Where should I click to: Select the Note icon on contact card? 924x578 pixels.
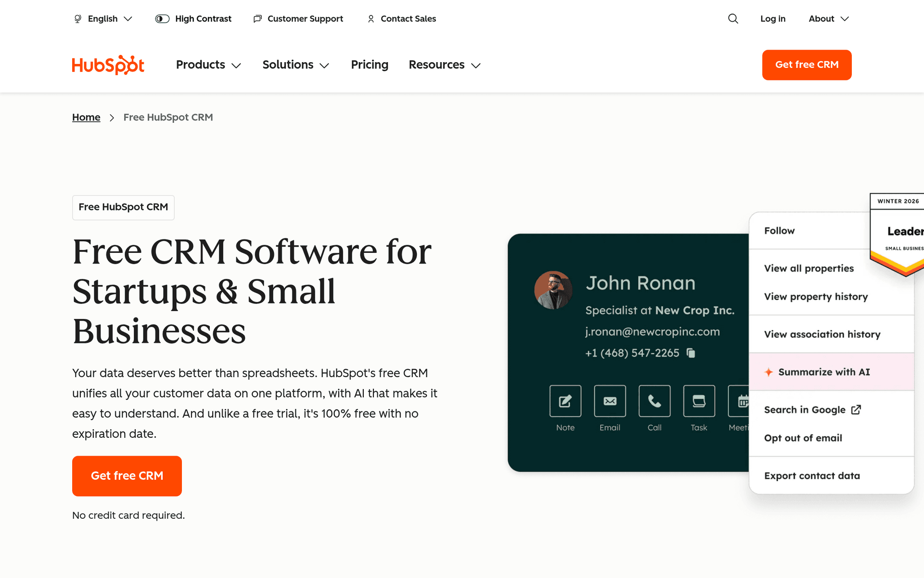[x=565, y=401]
